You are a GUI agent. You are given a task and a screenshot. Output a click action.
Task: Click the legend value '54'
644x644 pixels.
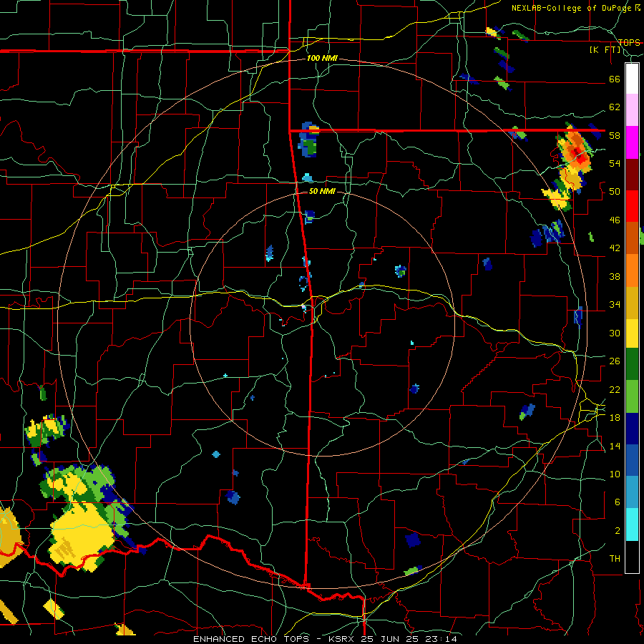click(615, 163)
